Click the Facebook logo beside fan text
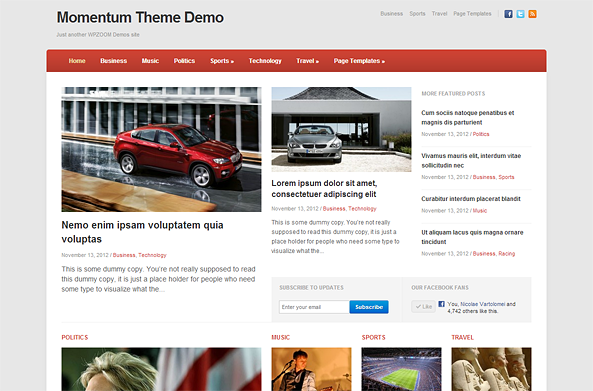 tap(441, 304)
